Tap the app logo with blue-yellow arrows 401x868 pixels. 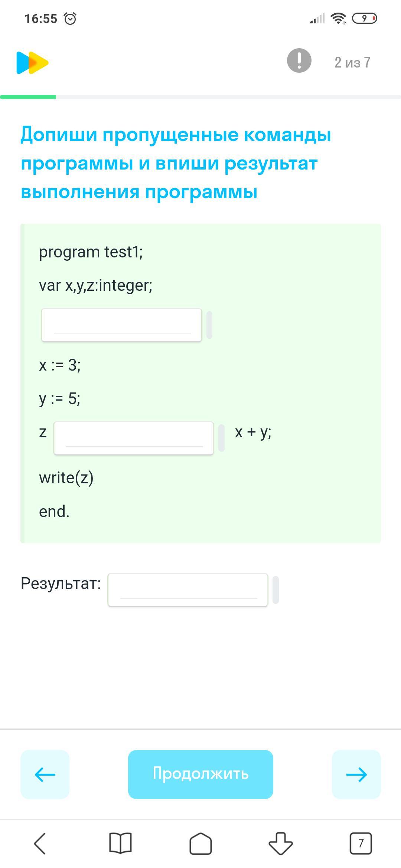click(32, 63)
